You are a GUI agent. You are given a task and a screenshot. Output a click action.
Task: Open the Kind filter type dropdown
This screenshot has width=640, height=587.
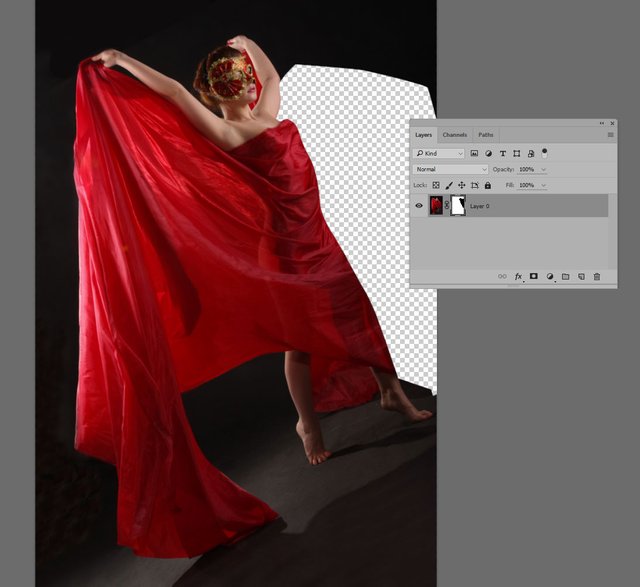click(439, 153)
